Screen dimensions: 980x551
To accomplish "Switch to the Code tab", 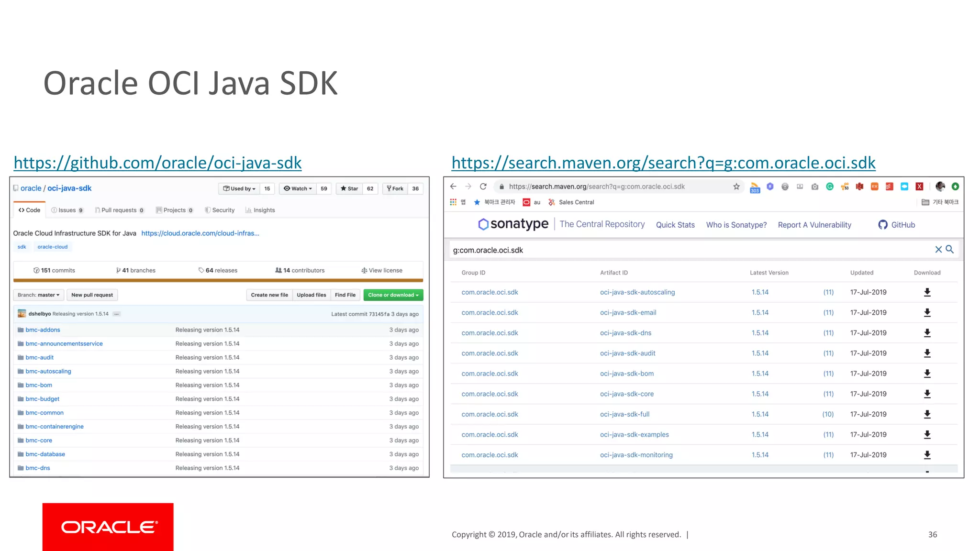I will click(29, 210).
